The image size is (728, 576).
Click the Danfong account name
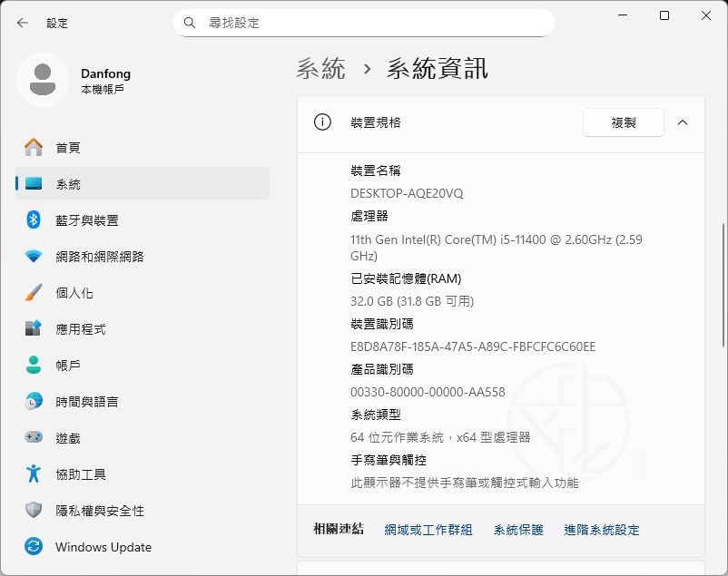point(105,73)
